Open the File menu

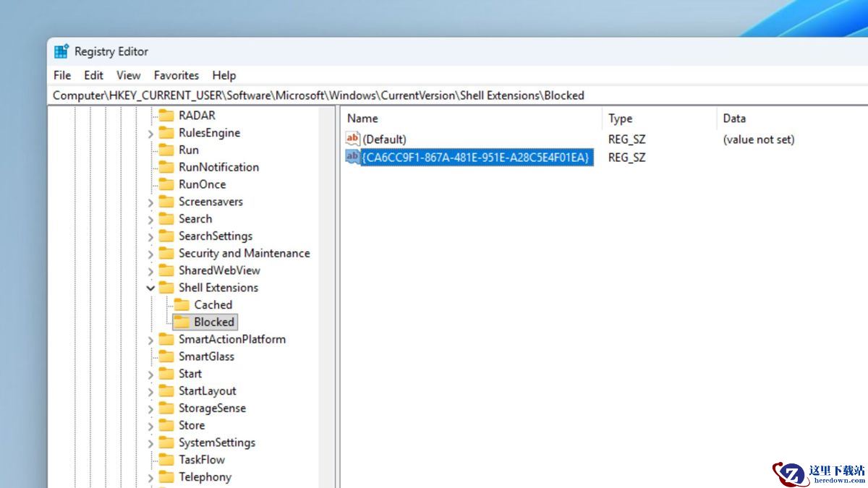(62, 75)
